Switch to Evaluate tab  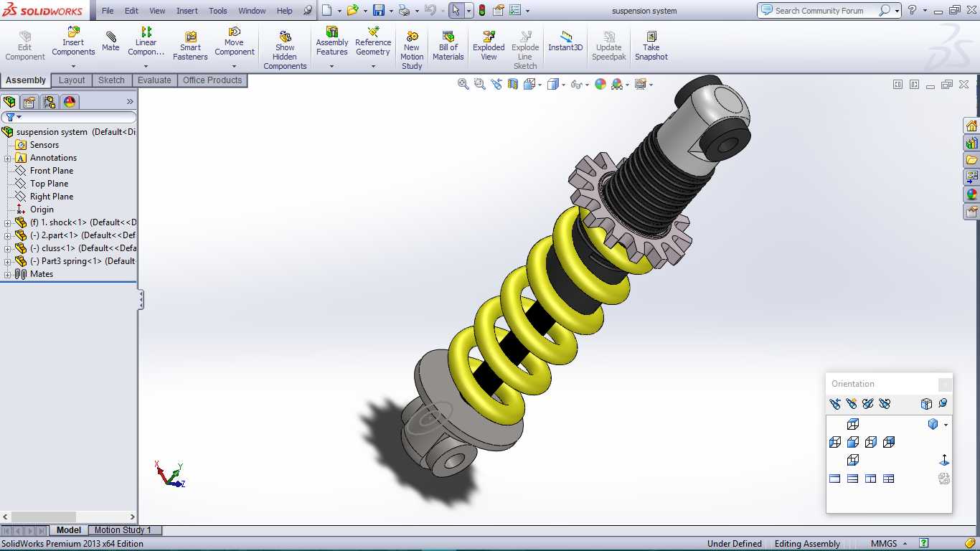[154, 80]
